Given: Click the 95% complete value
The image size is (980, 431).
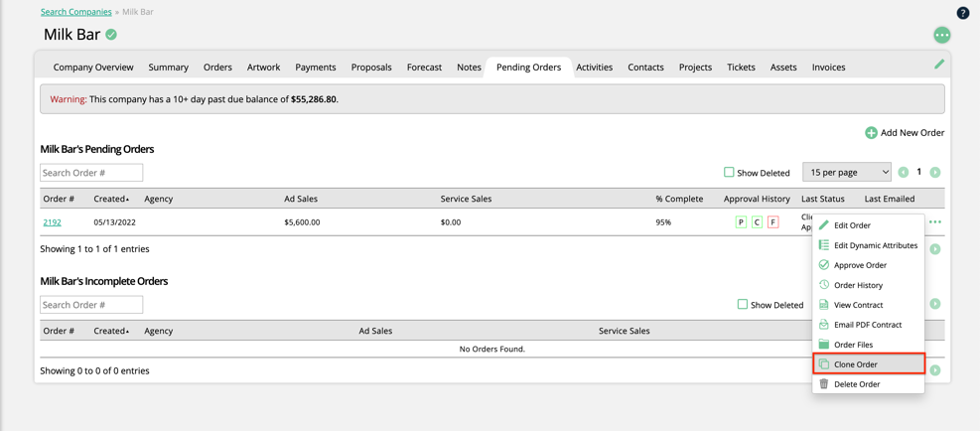Looking at the screenshot, I should (663, 222).
